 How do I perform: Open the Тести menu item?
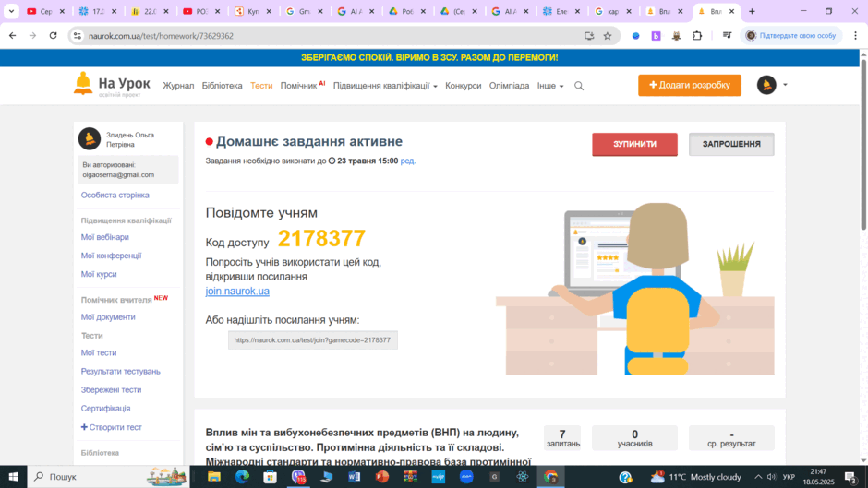[x=261, y=86]
